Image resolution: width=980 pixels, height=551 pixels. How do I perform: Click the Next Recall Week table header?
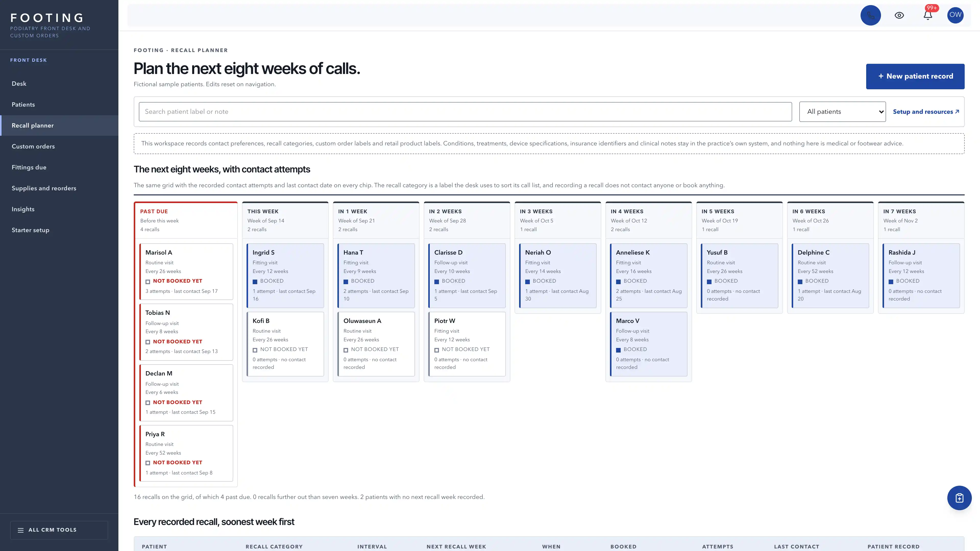456,546
